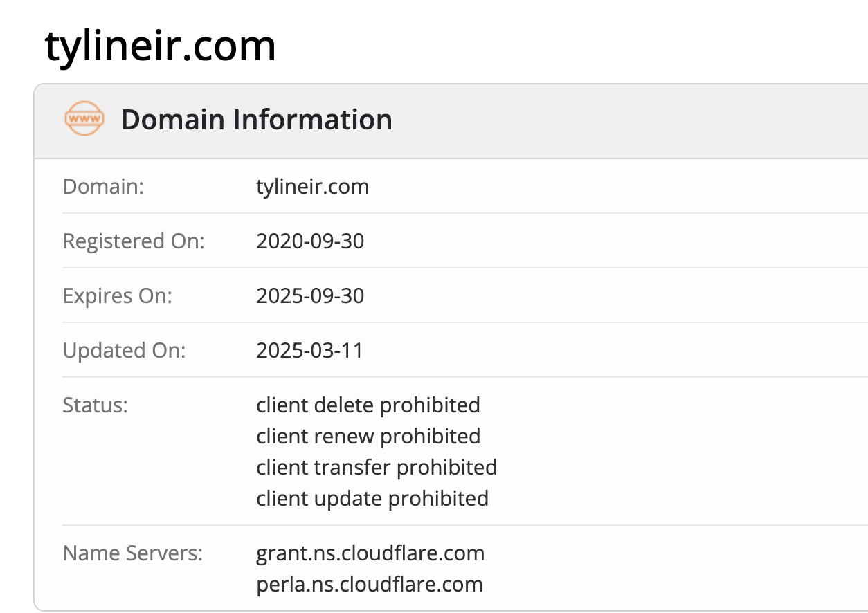Click the grant.ns.cloudflare.com name server
This screenshot has height=613, width=868.
click(370, 553)
